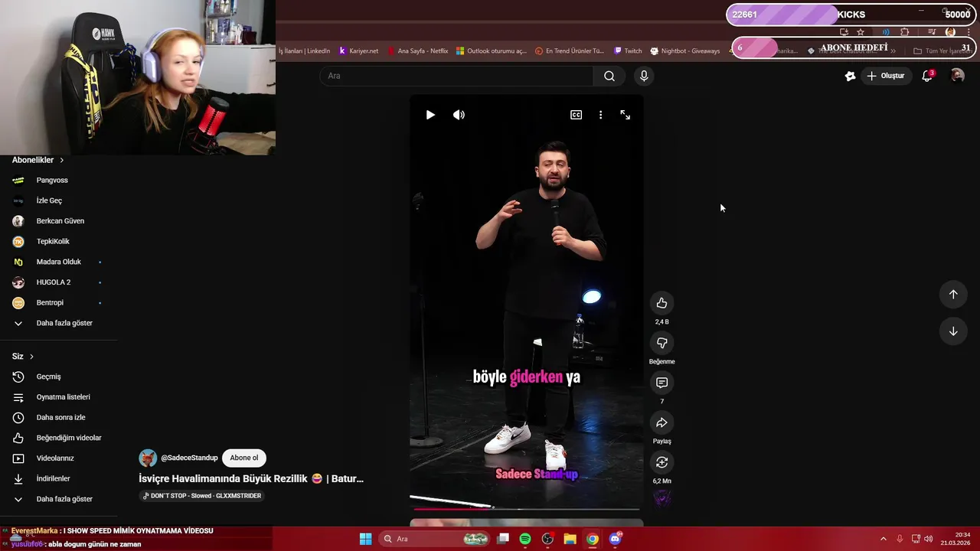Open Chrome media controls icon
Image resolution: width=980 pixels, height=551 pixels.
click(932, 32)
